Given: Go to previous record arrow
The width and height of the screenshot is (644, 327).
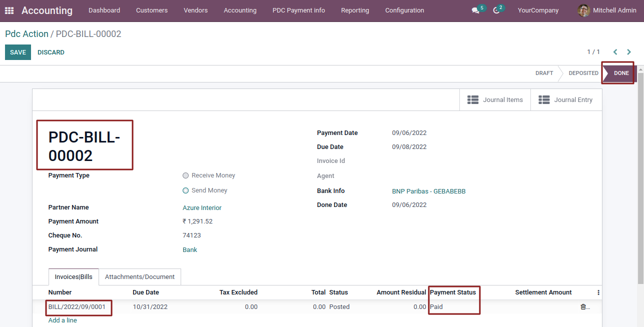Looking at the screenshot, I should [615, 52].
